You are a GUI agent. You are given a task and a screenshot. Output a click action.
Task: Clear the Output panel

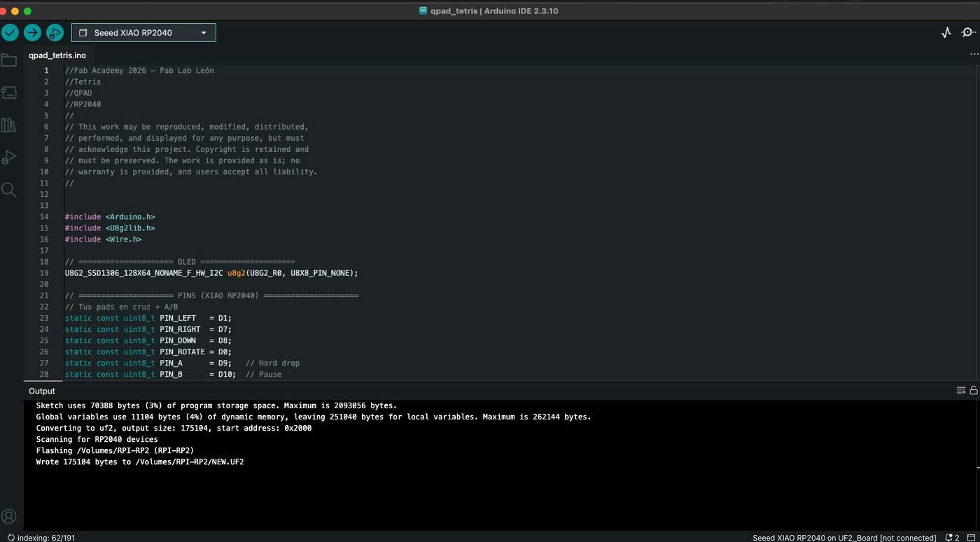coord(961,391)
